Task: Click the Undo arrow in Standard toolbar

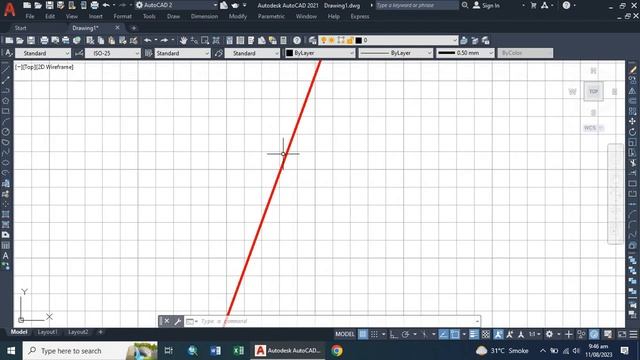Action: (148, 40)
